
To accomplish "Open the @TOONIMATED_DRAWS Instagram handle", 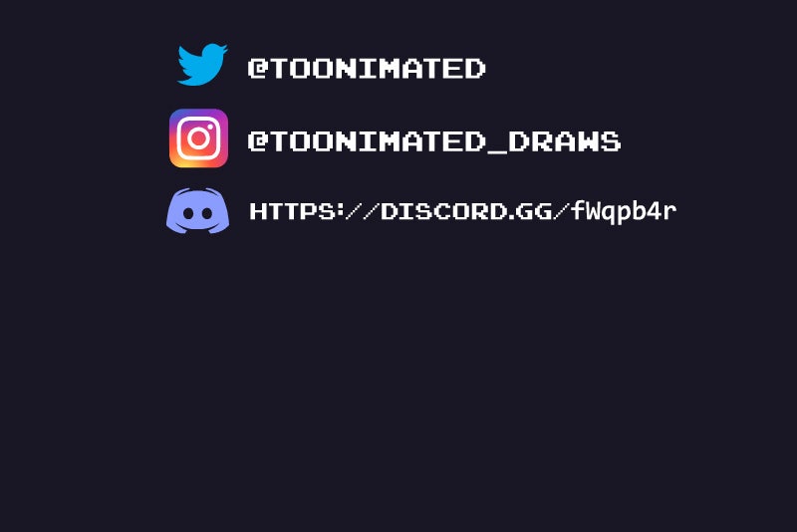I will pos(434,141).
